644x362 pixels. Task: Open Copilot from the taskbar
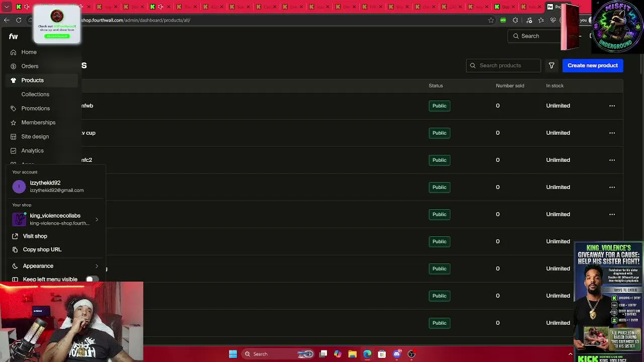[x=338, y=354]
